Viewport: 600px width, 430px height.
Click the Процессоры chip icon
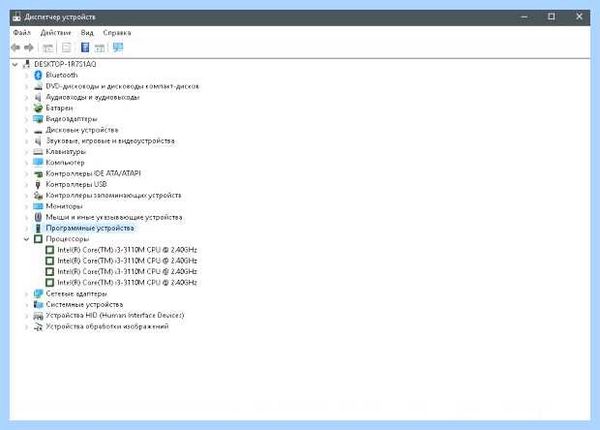38,239
